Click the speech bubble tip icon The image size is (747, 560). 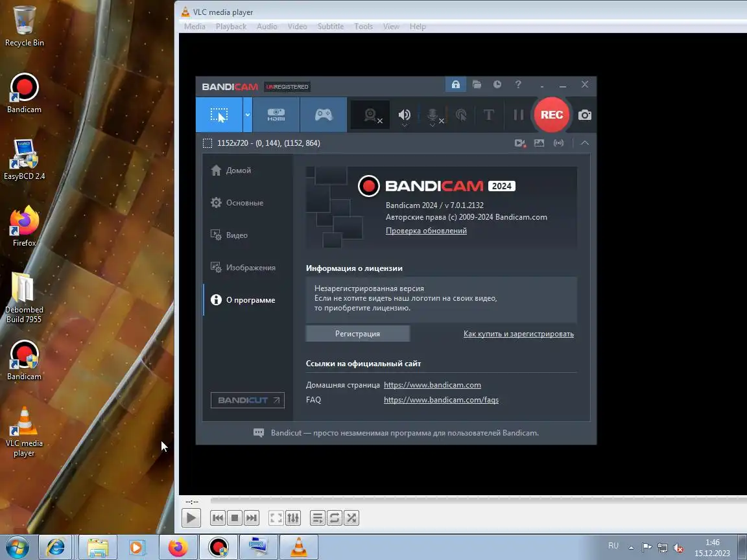tap(259, 433)
